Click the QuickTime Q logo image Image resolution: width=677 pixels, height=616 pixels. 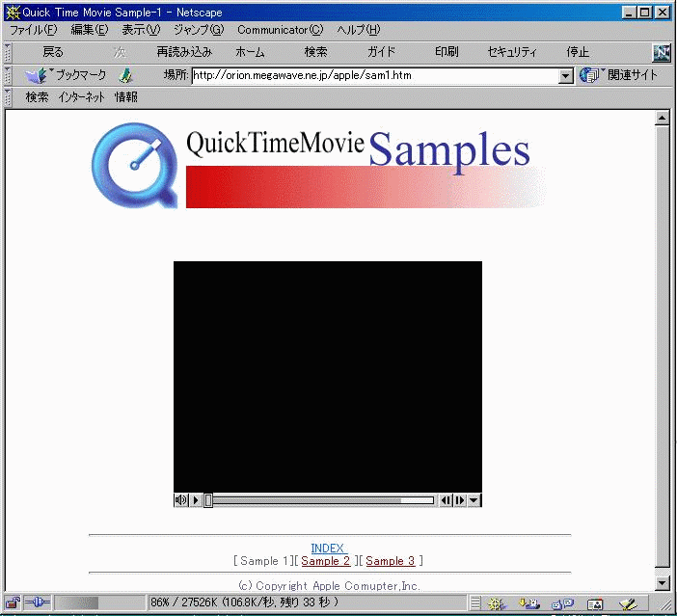click(135, 166)
